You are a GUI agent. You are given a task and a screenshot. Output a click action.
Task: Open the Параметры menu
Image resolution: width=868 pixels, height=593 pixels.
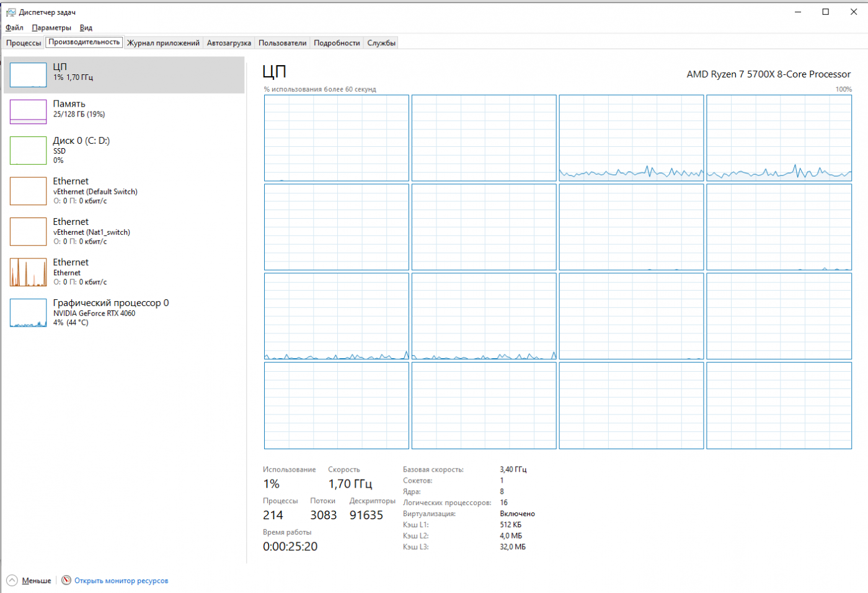click(x=51, y=28)
